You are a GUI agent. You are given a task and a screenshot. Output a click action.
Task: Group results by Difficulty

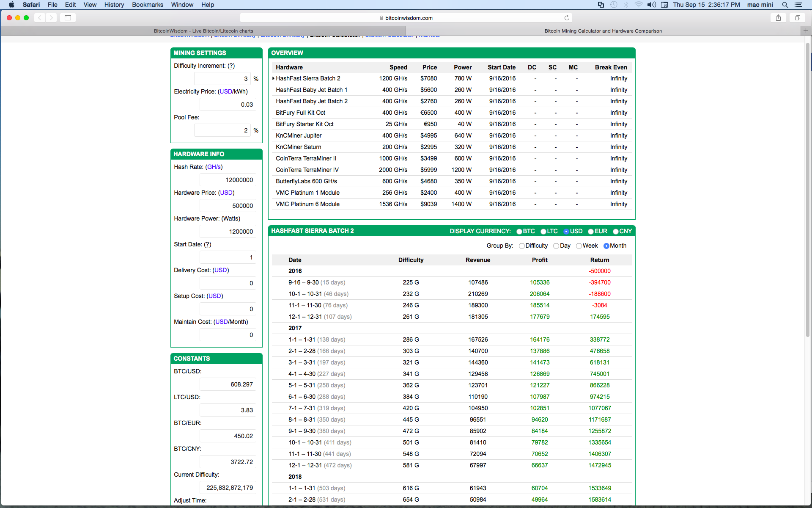pyautogui.click(x=522, y=246)
